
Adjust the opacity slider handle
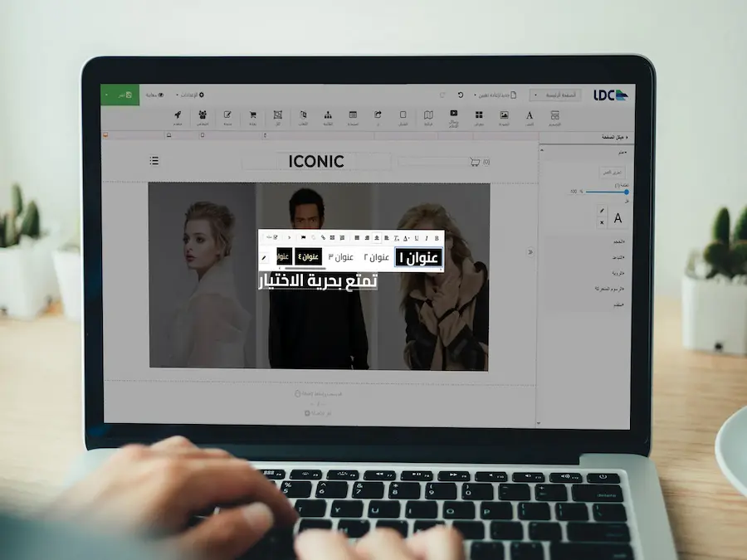point(627,192)
